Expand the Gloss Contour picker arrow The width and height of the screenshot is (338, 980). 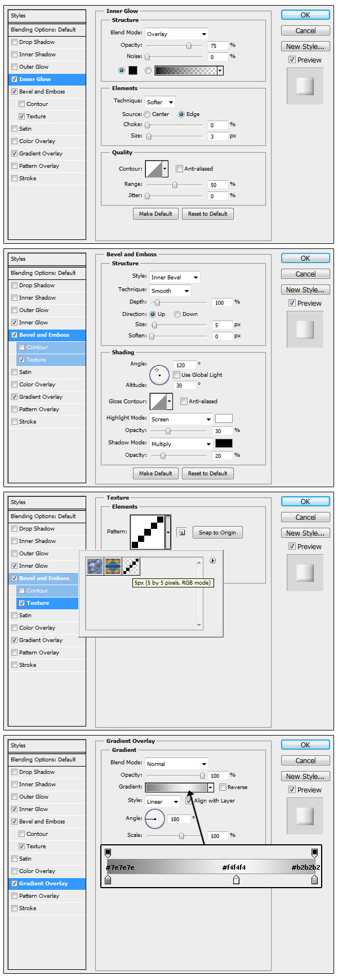[x=169, y=402]
